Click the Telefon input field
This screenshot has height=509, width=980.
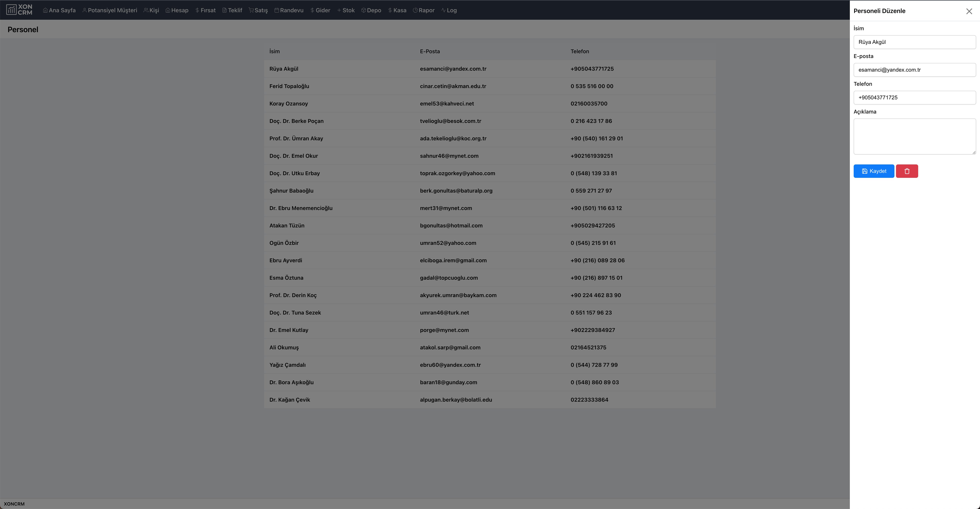[x=914, y=98]
